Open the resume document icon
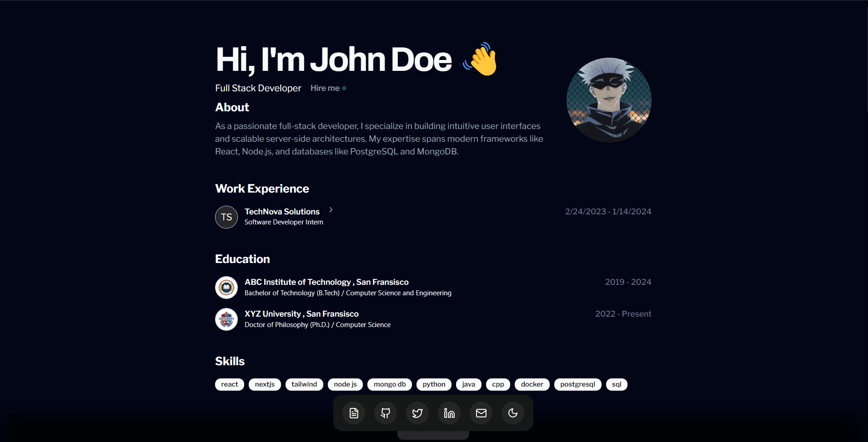This screenshot has width=868, height=442. point(353,413)
